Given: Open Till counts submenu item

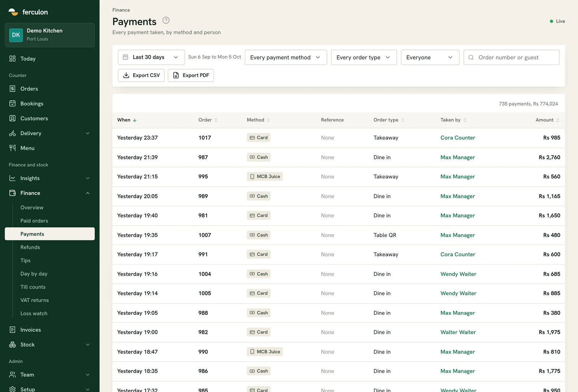Looking at the screenshot, I should (33, 287).
